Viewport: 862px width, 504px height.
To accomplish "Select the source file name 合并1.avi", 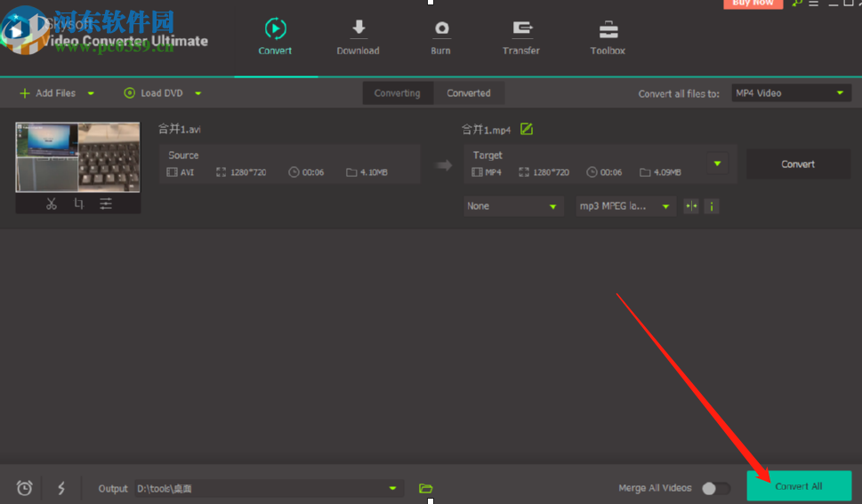I will pos(180,129).
